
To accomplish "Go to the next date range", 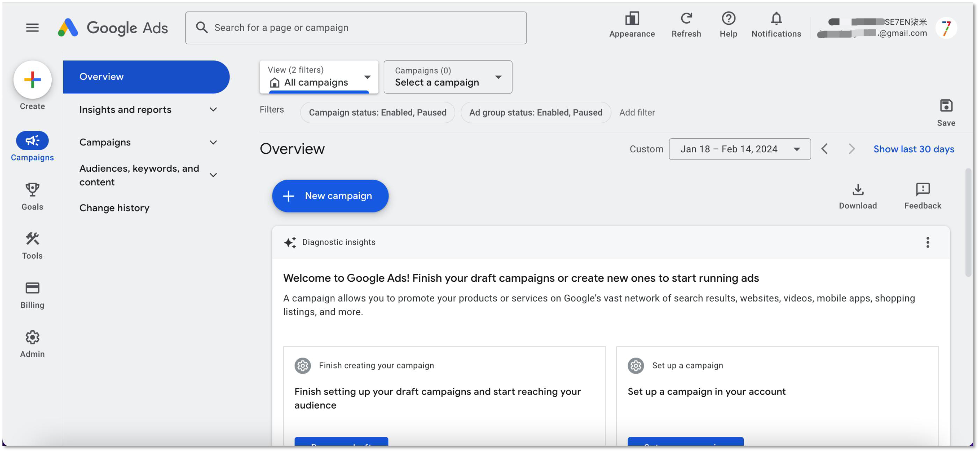I will click(851, 149).
